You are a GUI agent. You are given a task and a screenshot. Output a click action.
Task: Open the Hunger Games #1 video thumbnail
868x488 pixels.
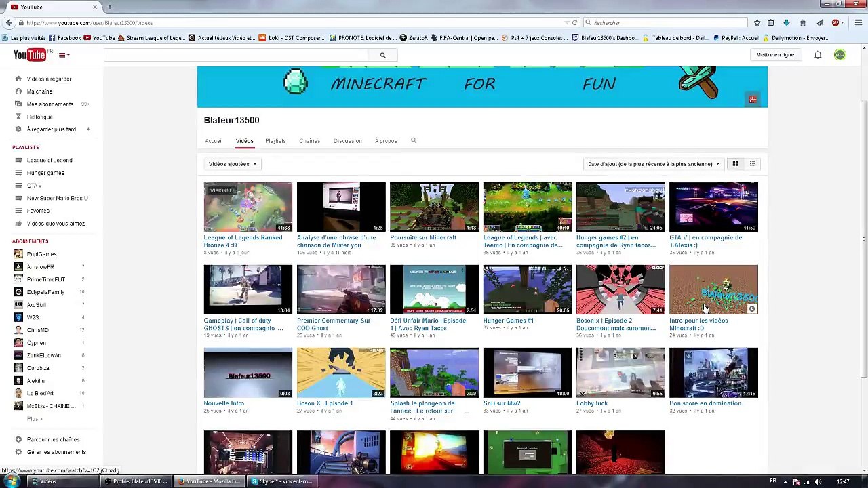[527, 289]
